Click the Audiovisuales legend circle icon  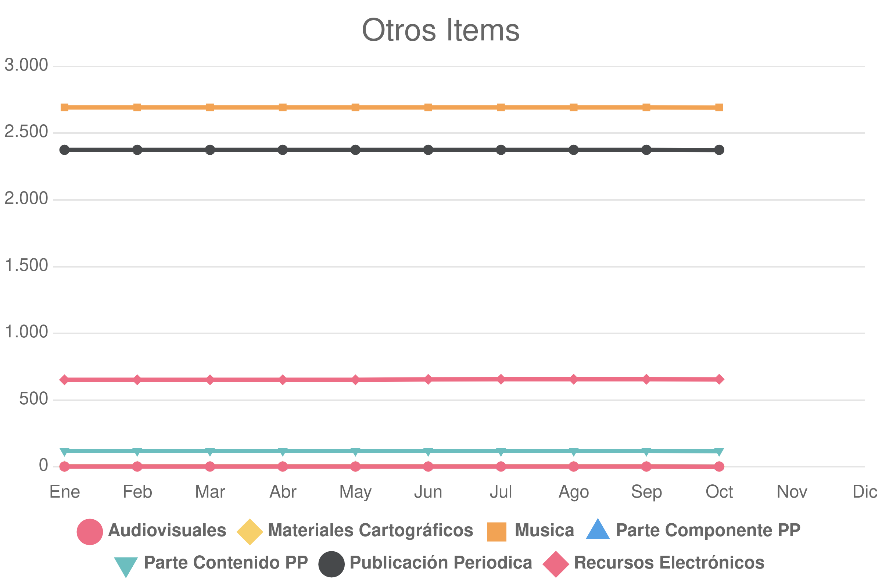pos(90,532)
